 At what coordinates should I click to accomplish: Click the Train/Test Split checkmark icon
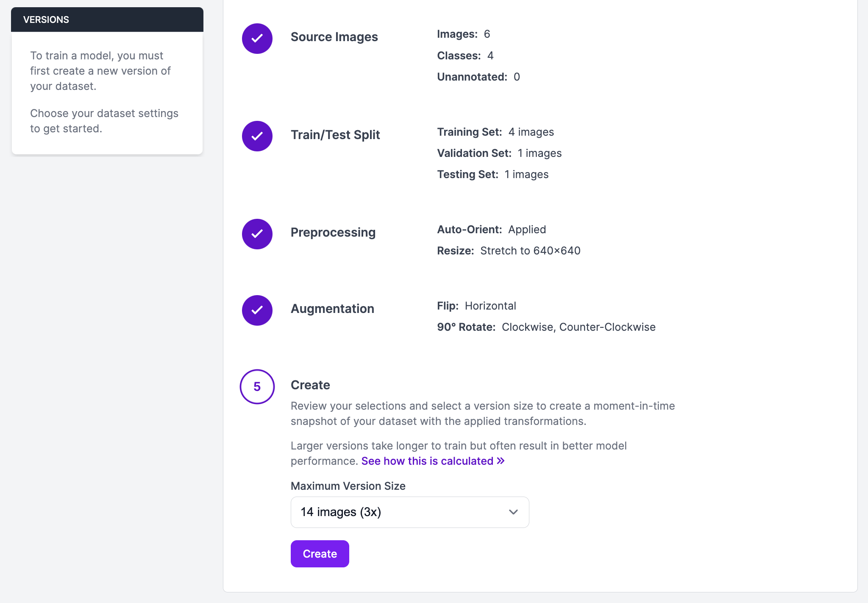point(257,136)
